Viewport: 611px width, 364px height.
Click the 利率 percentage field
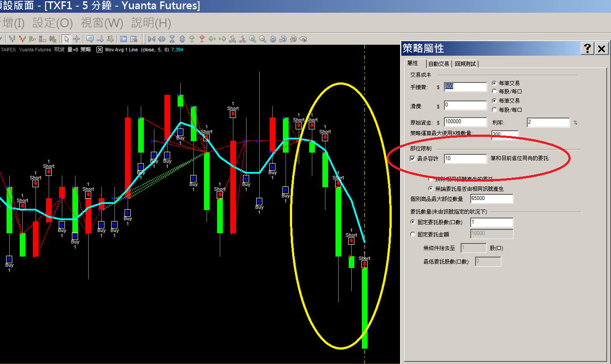tap(548, 122)
